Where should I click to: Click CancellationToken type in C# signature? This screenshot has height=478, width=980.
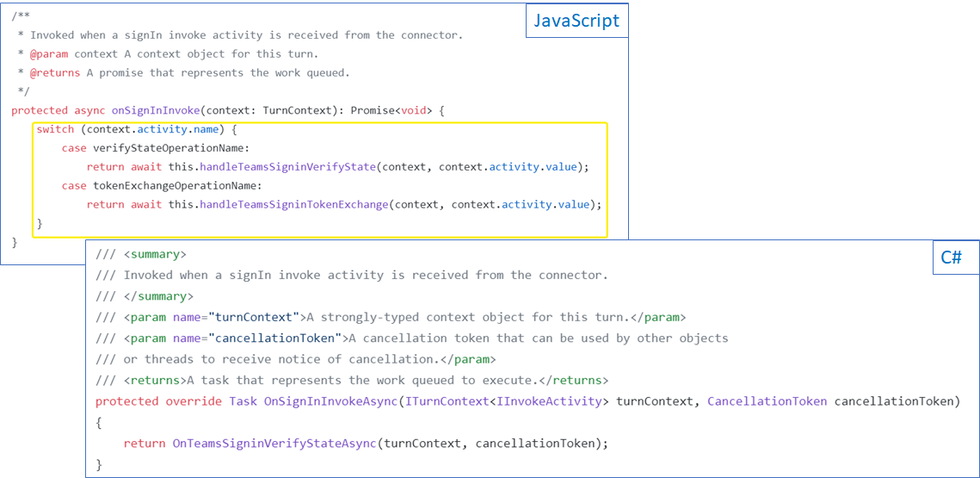(x=767, y=401)
